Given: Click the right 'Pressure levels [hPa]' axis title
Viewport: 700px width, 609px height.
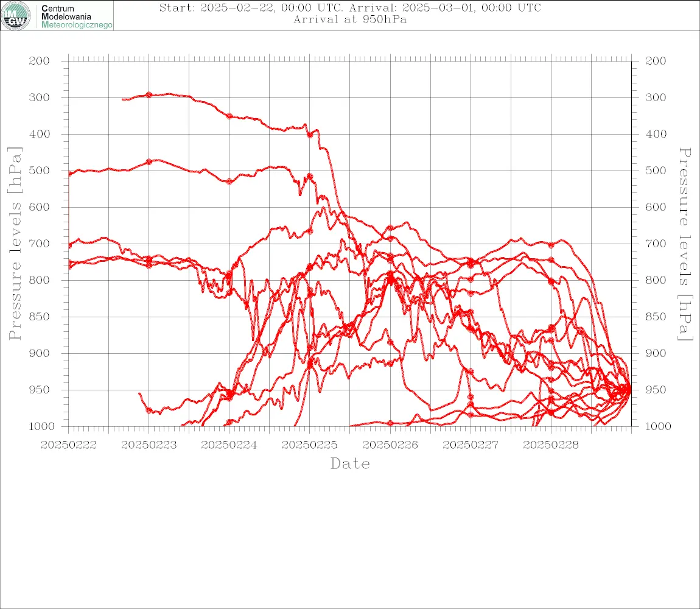Looking at the screenshot, I should coord(685,244).
